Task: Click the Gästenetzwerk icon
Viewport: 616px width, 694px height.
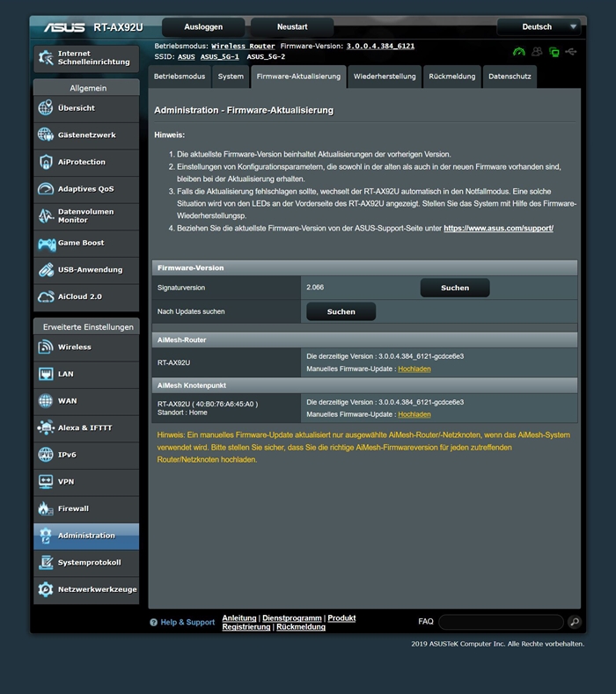Action: coord(46,135)
